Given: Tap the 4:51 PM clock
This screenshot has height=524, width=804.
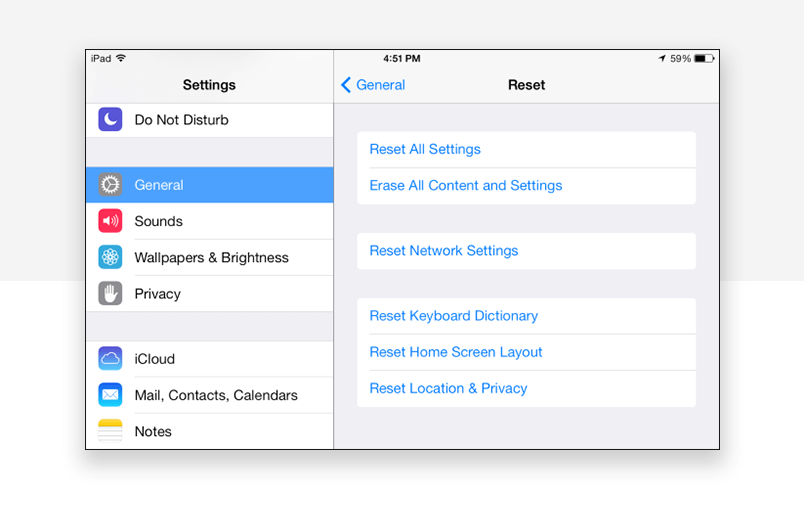Looking at the screenshot, I should click(401, 58).
